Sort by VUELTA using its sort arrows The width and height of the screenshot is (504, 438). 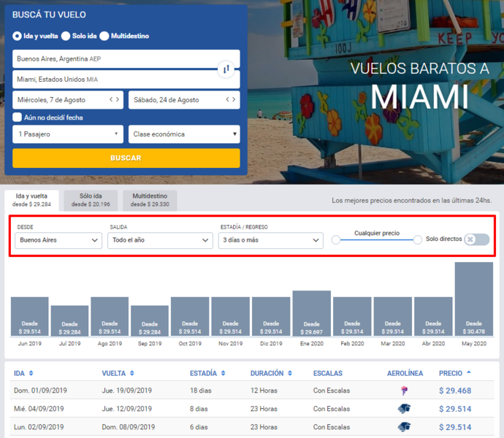click(132, 373)
